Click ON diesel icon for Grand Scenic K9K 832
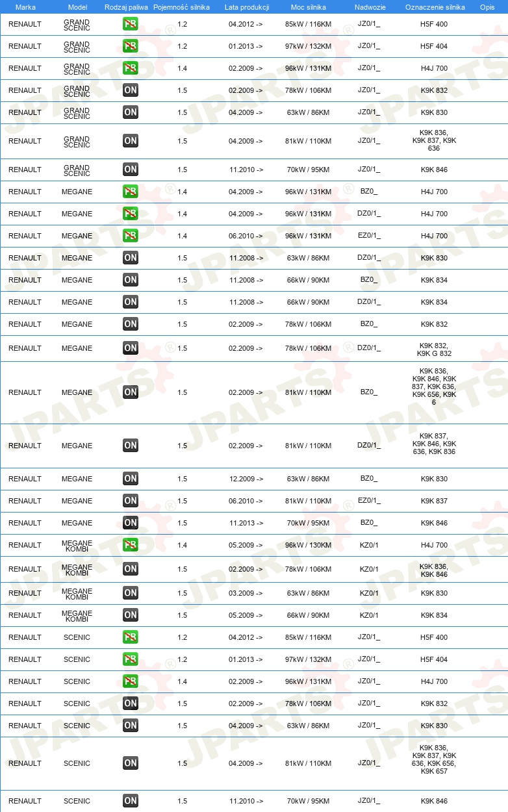The image size is (508, 812). 131,90
